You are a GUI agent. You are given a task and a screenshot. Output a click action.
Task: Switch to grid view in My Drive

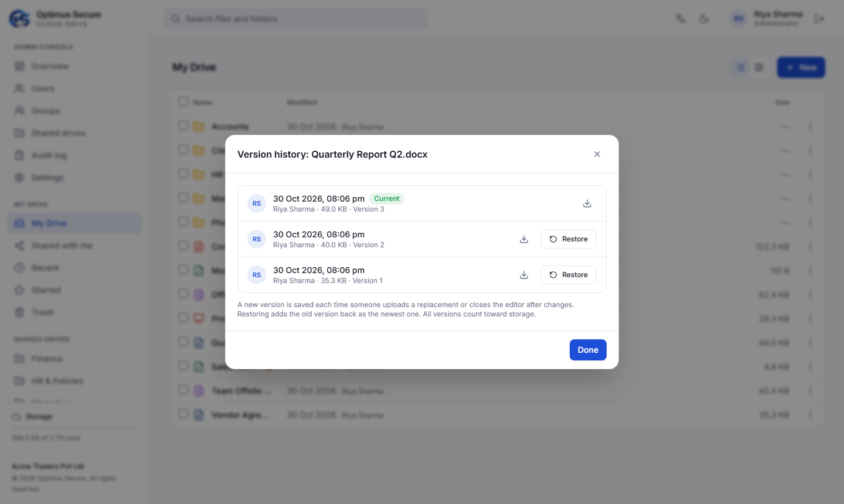[759, 67]
